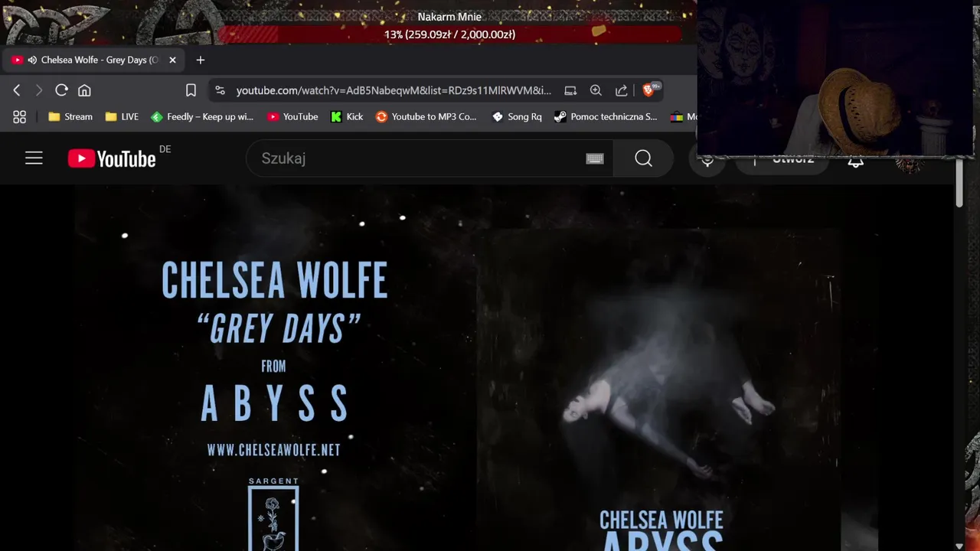
Task: Open the browser home page icon
Action: click(84, 90)
